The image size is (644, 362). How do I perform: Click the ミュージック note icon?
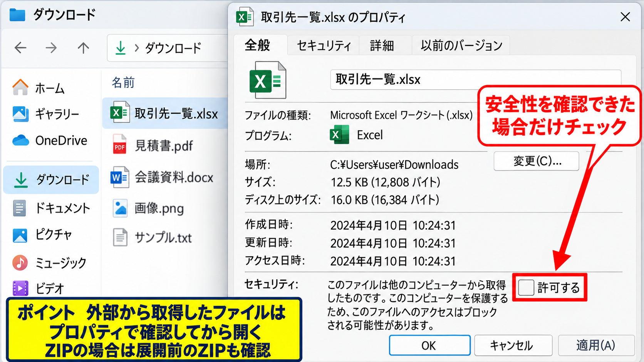click(20, 263)
